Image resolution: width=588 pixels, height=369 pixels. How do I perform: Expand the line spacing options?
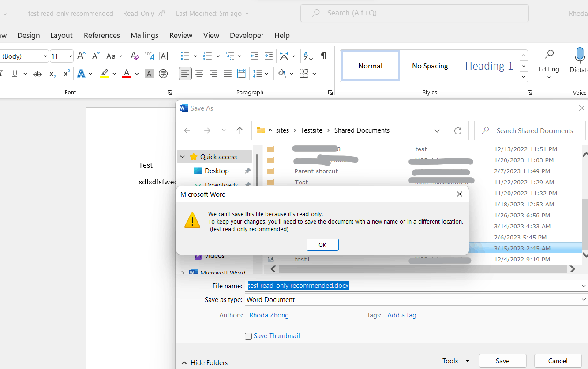pyautogui.click(x=266, y=74)
